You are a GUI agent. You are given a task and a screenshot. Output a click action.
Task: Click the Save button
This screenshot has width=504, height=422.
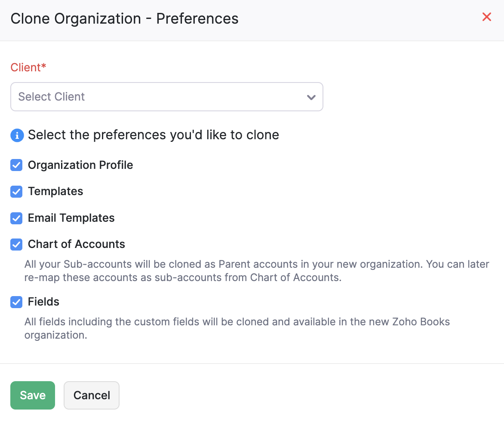[x=32, y=395]
